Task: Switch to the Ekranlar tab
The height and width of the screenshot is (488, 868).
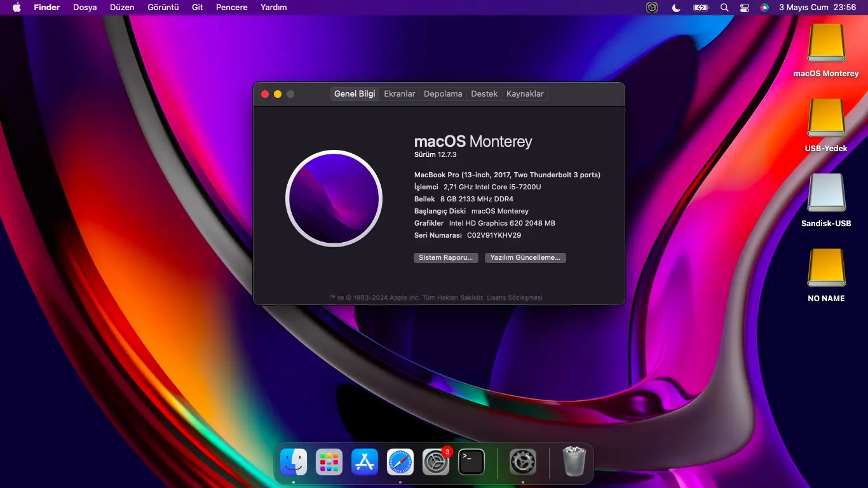Action: tap(400, 94)
